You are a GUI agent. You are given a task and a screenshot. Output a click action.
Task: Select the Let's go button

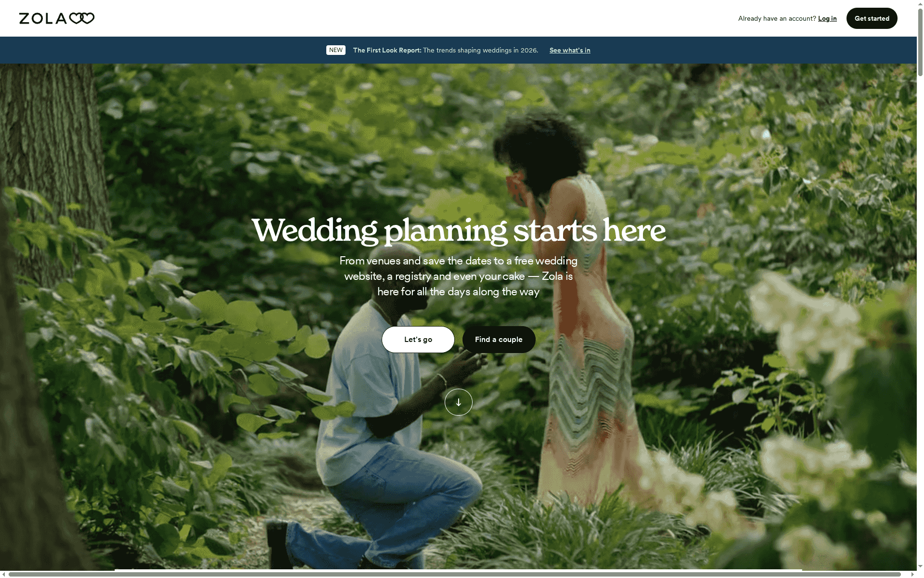click(x=418, y=340)
